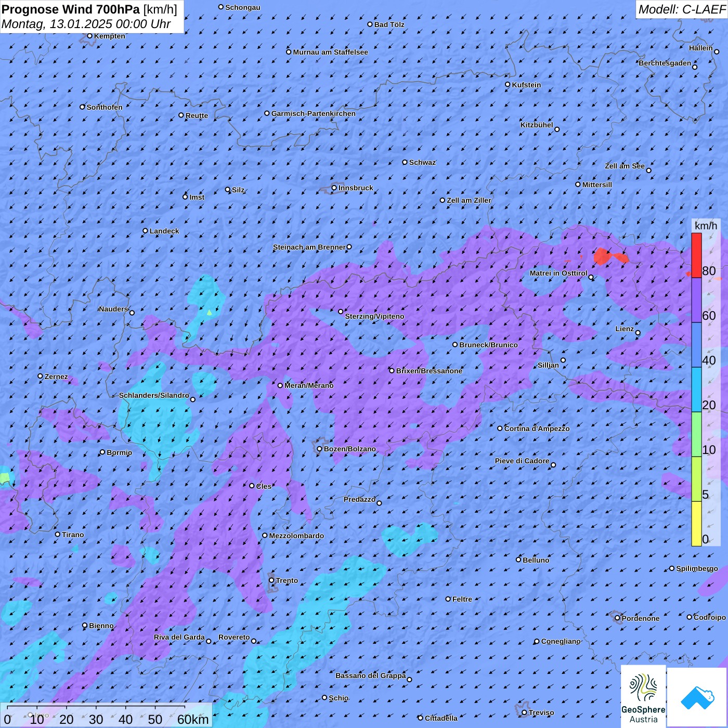
Task: Click the GeoSphere Austria logo
Action: tap(643, 696)
